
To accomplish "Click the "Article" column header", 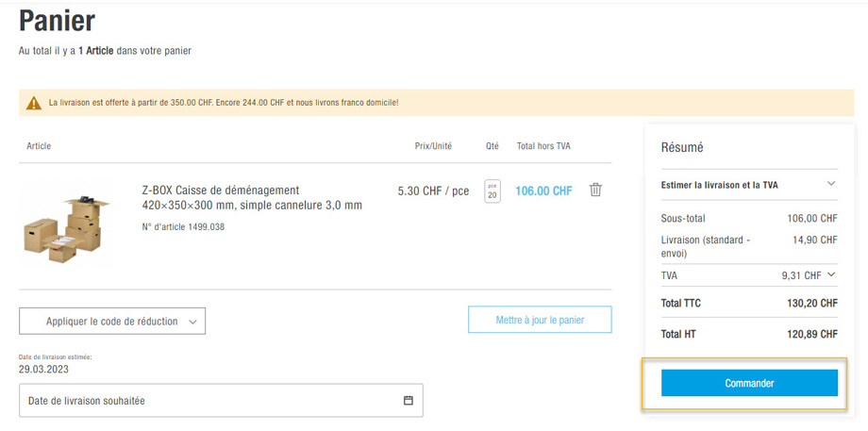I will (x=39, y=146).
